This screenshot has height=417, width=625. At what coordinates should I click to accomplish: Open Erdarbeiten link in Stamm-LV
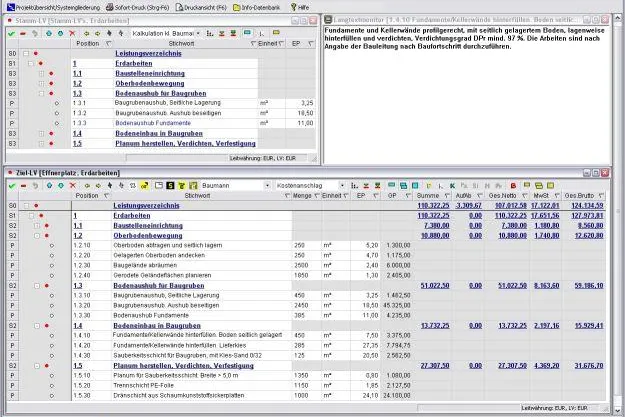(134, 63)
